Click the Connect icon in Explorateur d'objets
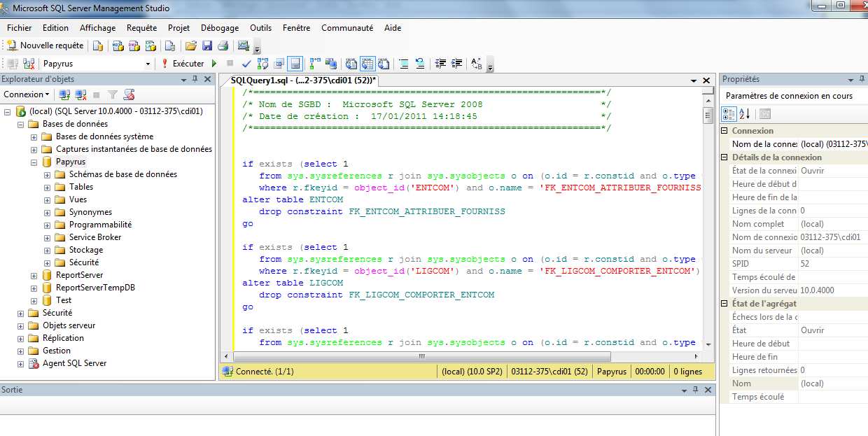Screen dimensions: 868x436 pyautogui.click(x=63, y=94)
